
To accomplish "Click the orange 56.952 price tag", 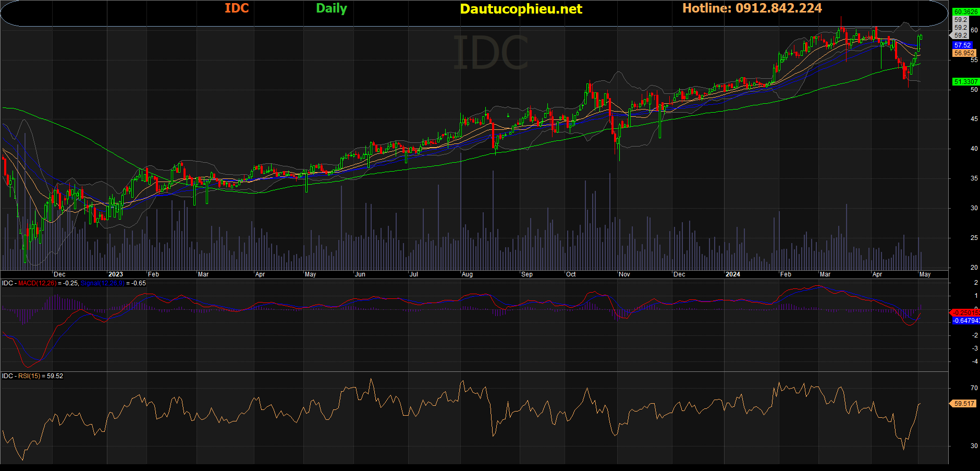I will coord(964,53).
